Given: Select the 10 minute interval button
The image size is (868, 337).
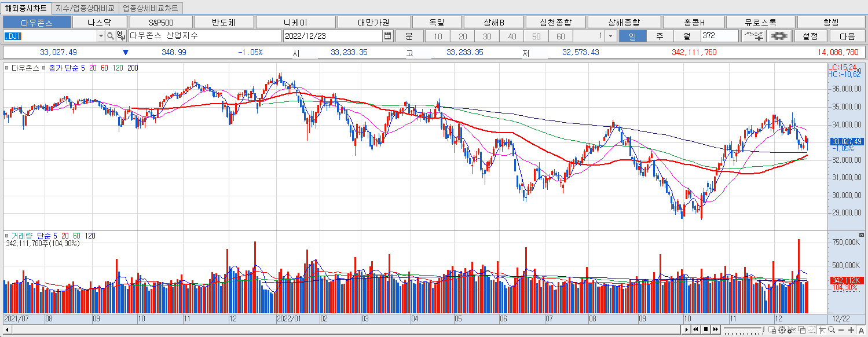Looking at the screenshot, I should coord(438,36).
